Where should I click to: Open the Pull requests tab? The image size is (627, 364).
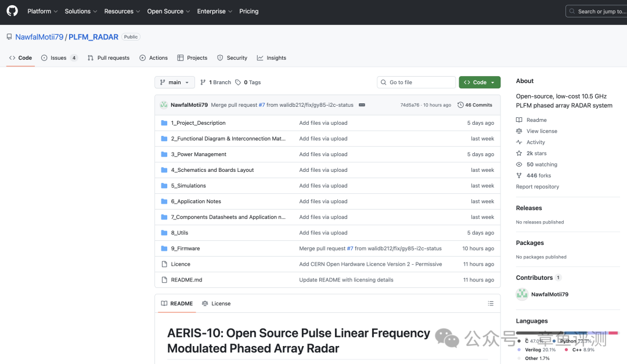[x=109, y=57]
